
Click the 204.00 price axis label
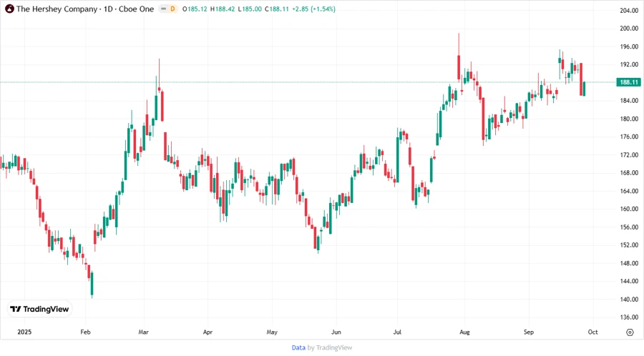(x=629, y=11)
